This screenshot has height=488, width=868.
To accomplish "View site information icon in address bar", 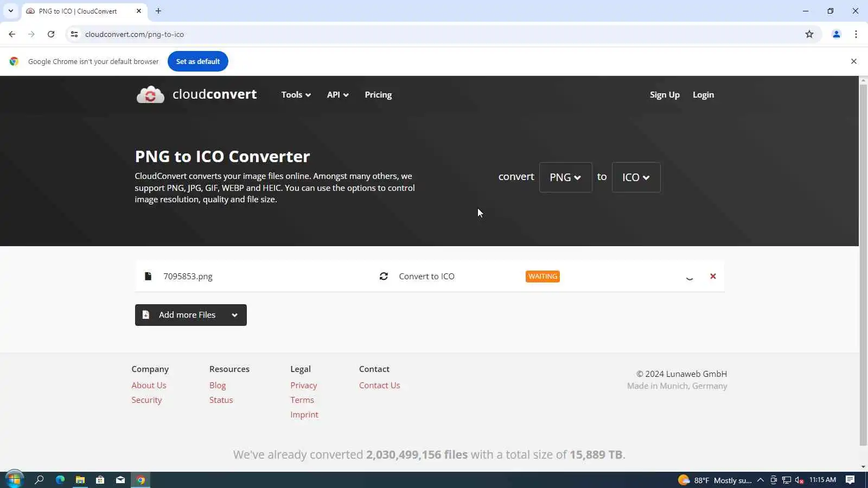I will pyautogui.click(x=74, y=34).
